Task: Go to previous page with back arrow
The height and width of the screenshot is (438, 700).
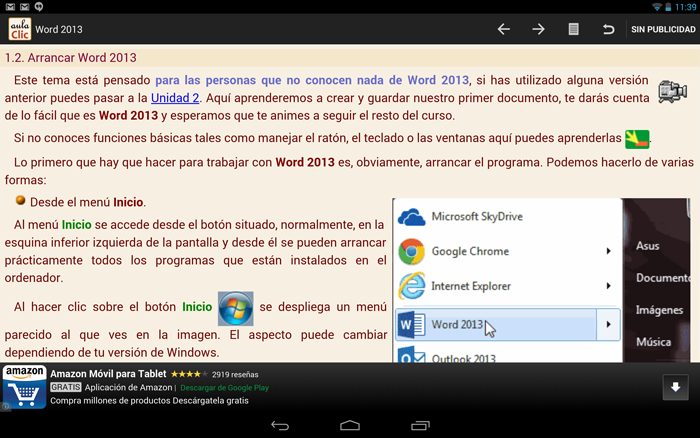Action: click(504, 29)
